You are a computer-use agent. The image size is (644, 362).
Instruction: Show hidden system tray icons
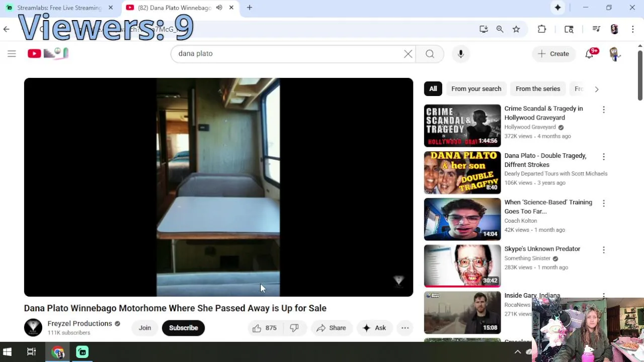[517, 352]
